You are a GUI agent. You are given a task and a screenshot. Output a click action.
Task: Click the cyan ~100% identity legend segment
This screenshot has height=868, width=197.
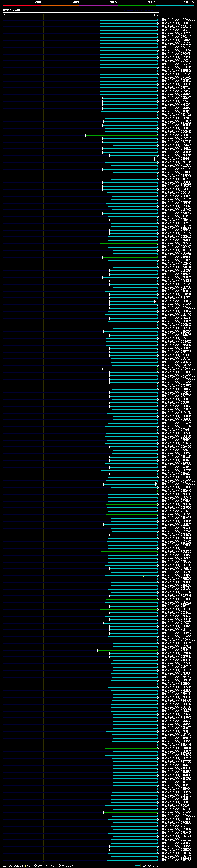point(175,6)
